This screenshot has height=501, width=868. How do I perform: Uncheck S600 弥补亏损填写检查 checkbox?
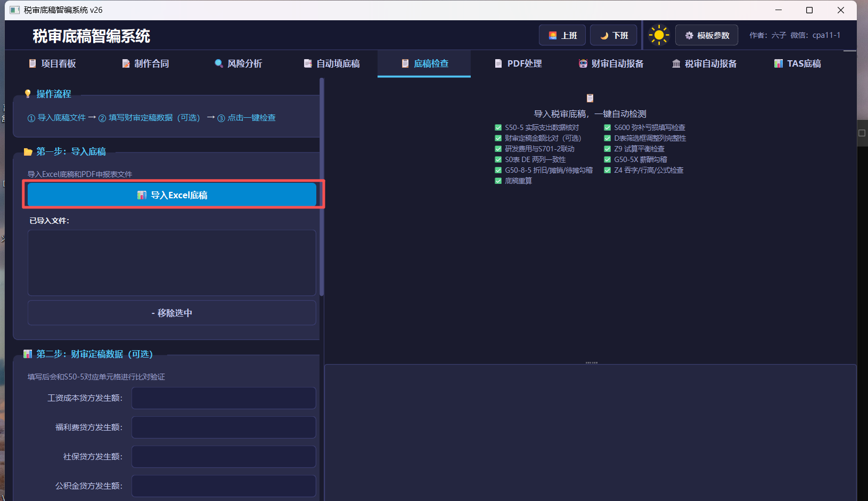(x=608, y=127)
